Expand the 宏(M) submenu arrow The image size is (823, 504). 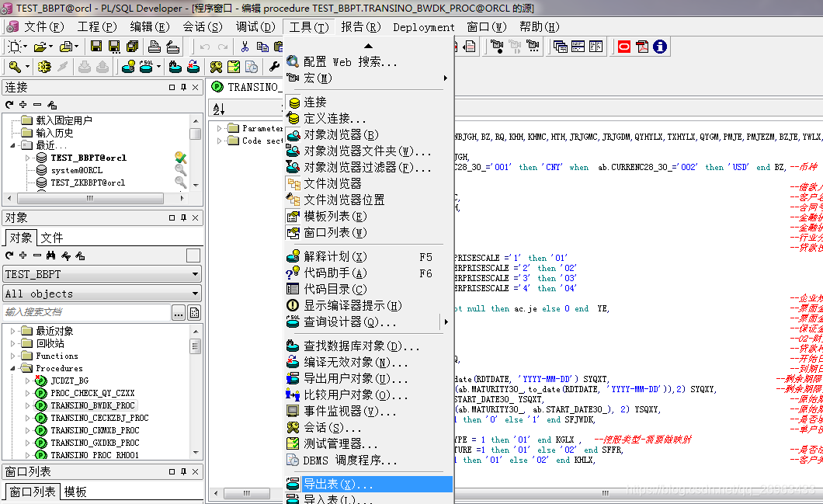pos(445,78)
